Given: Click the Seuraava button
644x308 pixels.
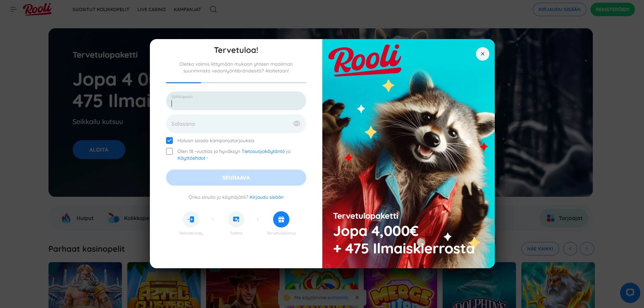Looking at the screenshot, I should point(236,178).
